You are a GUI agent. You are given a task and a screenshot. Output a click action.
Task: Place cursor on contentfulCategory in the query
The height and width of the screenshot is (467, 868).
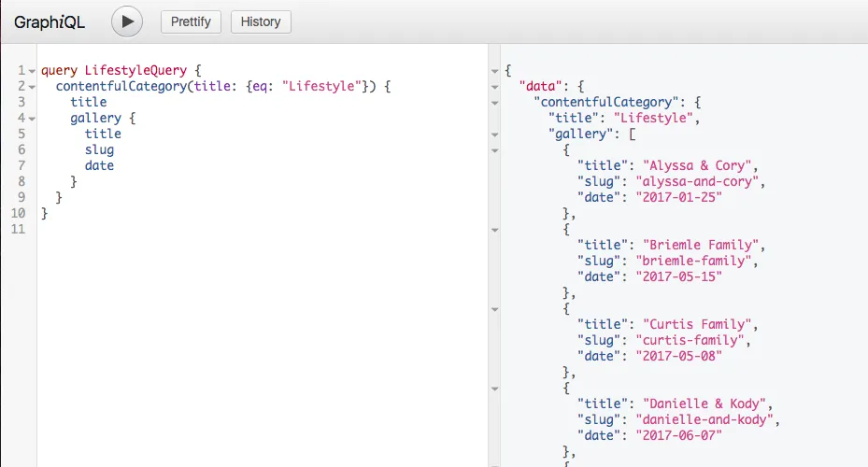(121, 86)
